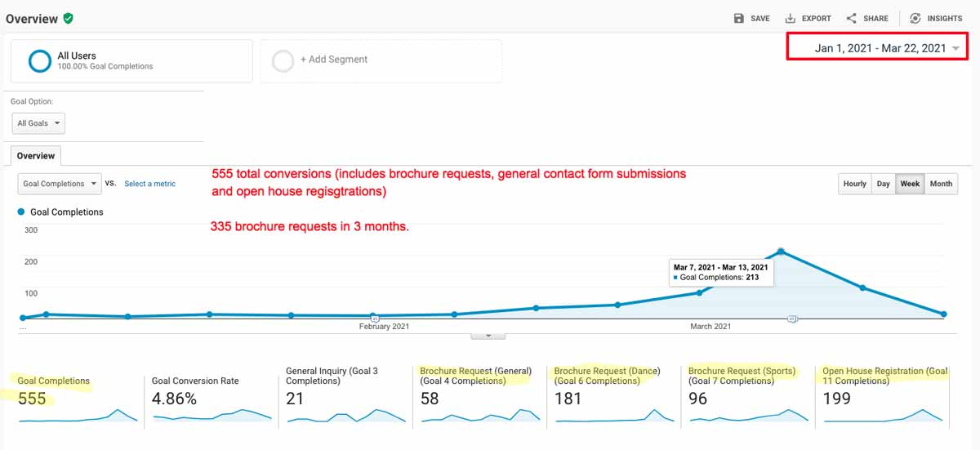Image resolution: width=980 pixels, height=450 pixels.
Task: Open the Insights icon
Action: pyautogui.click(x=915, y=18)
